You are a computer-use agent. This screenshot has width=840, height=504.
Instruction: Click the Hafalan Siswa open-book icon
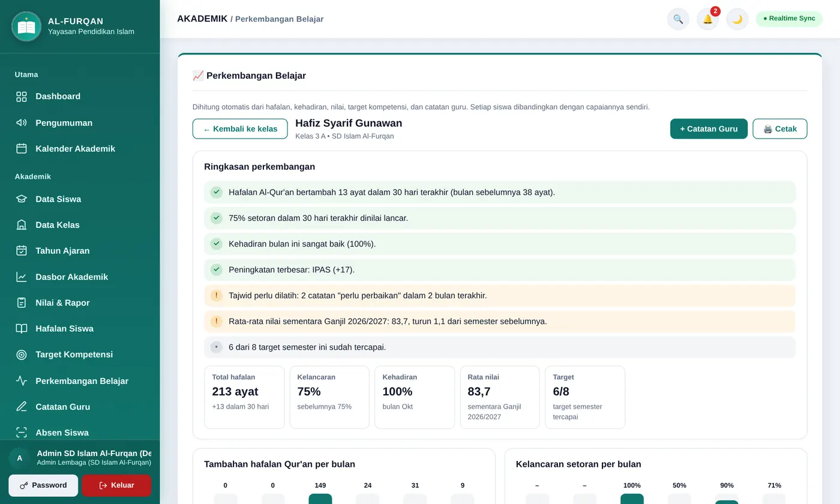click(22, 328)
